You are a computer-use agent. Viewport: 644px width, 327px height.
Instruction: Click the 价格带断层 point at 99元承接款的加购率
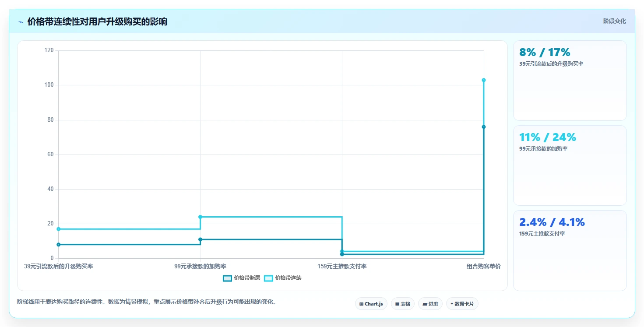click(200, 239)
